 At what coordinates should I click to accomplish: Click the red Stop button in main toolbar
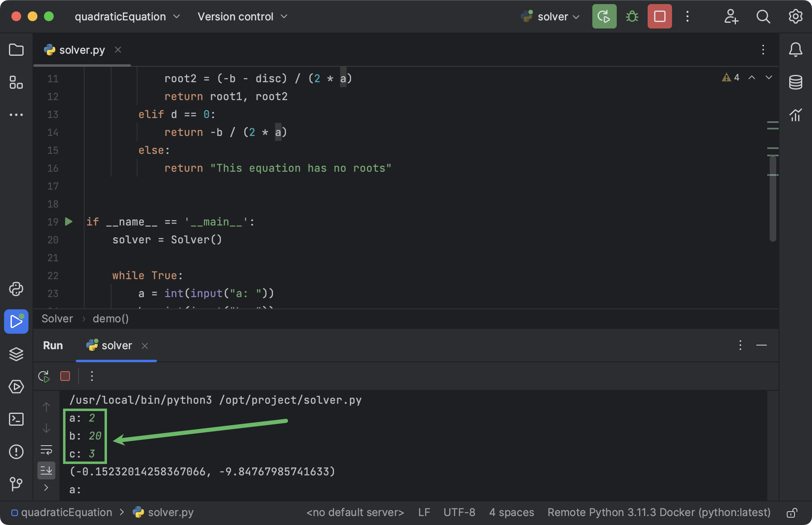(659, 17)
